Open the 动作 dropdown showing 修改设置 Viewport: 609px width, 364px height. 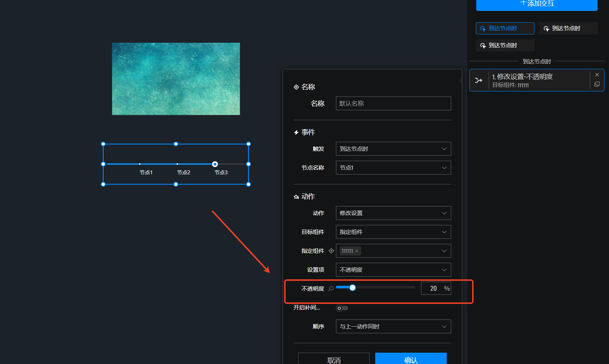coord(393,213)
